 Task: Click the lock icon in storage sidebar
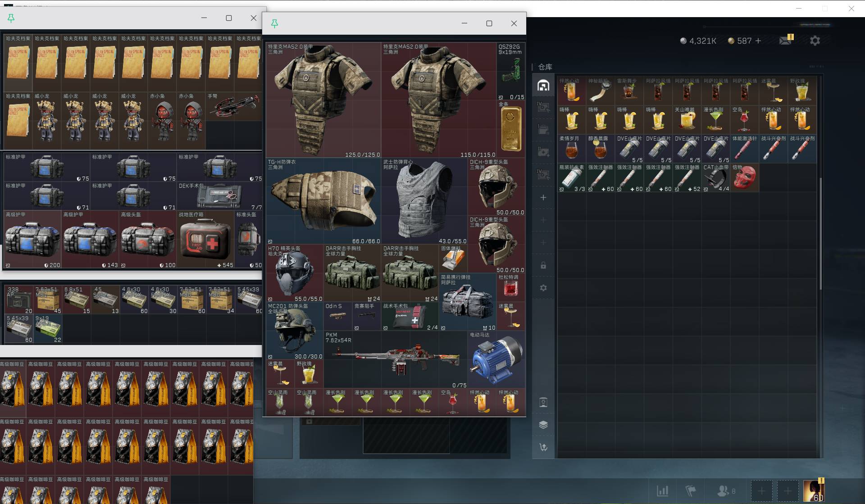(543, 265)
